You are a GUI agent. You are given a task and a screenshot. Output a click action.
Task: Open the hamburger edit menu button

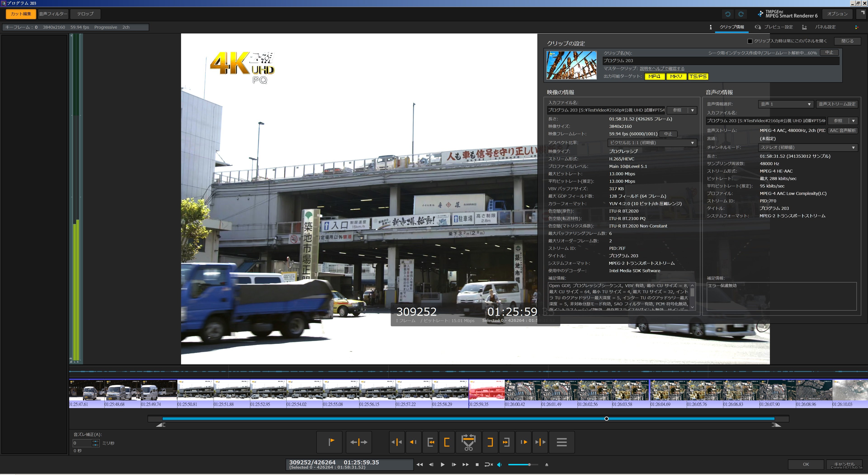pos(561,442)
